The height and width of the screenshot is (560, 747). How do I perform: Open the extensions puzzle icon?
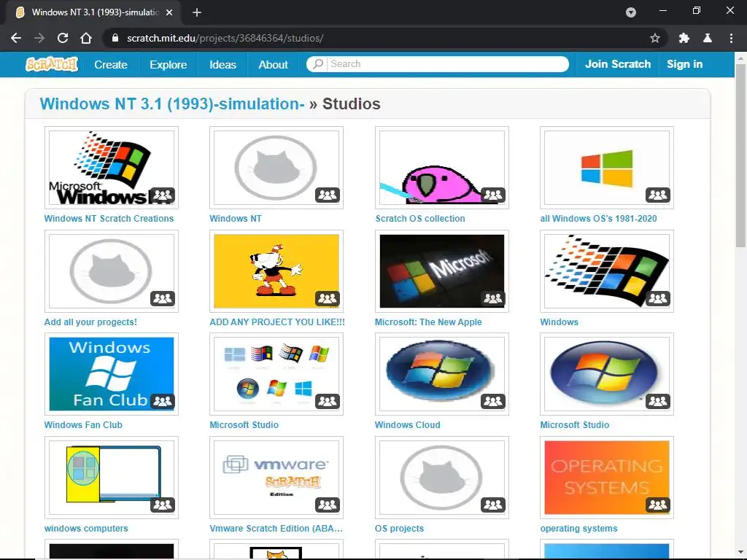(684, 38)
